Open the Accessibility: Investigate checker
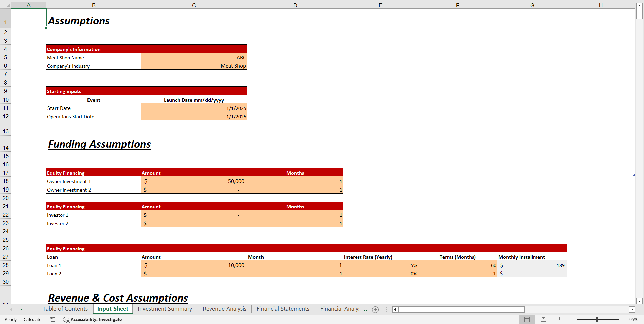The image size is (644, 324). tap(93, 319)
